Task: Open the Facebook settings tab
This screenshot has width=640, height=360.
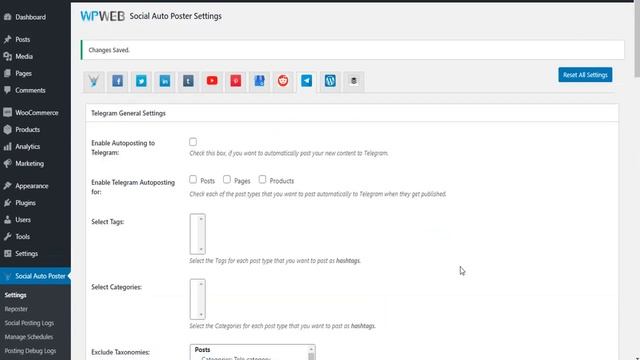Action: [118, 81]
